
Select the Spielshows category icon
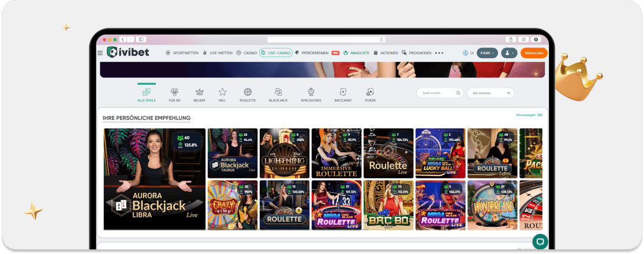pyautogui.click(x=311, y=92)
